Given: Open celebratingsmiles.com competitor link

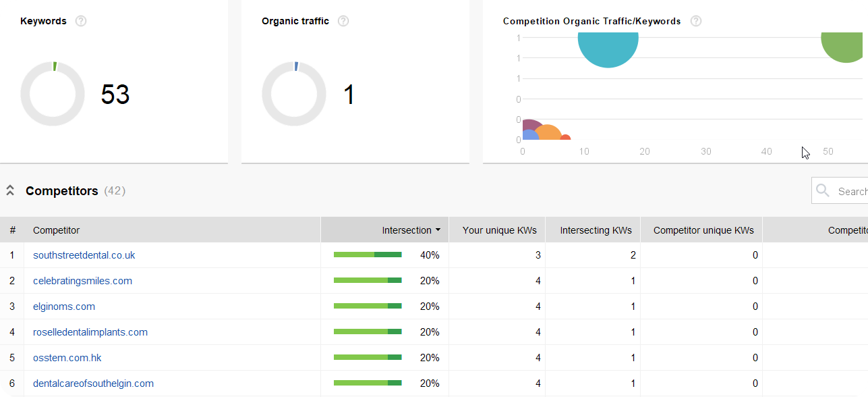Looking at the screenshot, I should 82,281.
